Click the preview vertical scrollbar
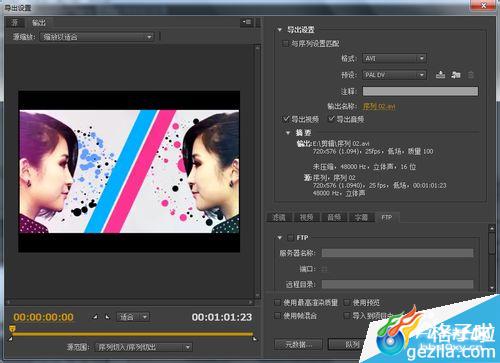 tap(257, 172)
